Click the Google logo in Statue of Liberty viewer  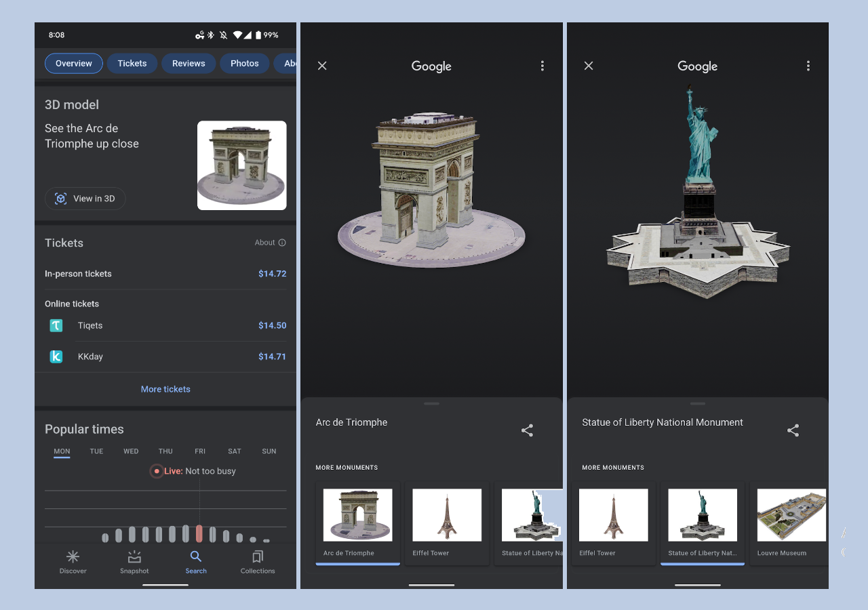698,66
